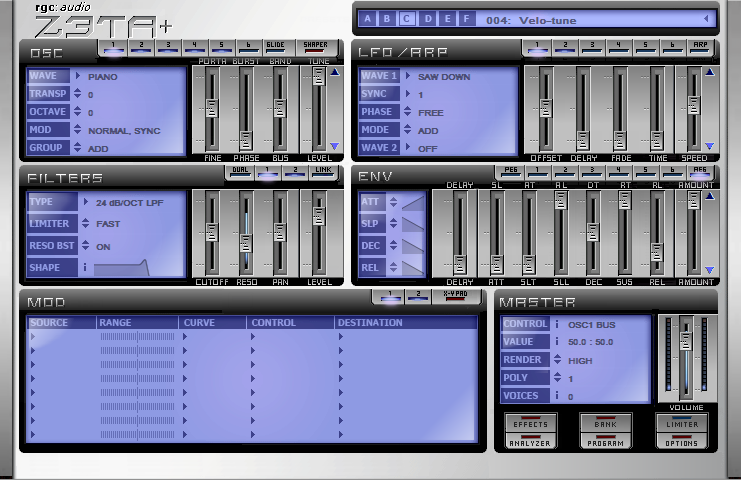
Task: Click the OSC tune down arrow
Action: coord(335,146)
